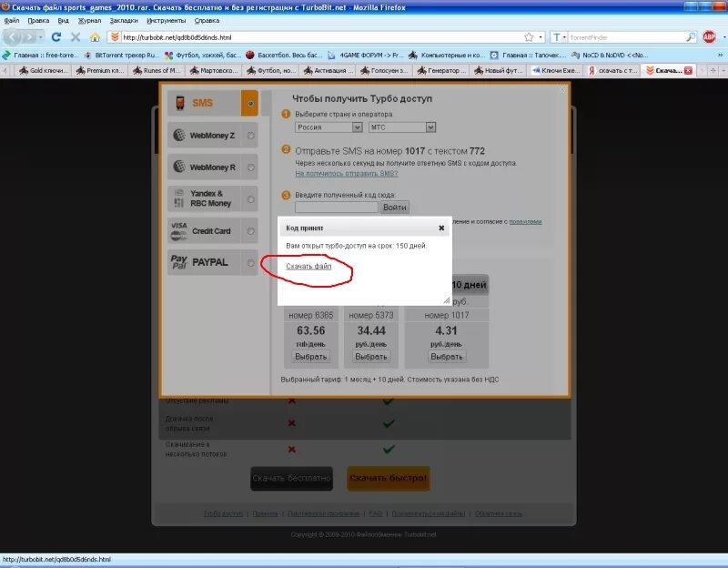
Task: Open the Файл menu
Action: pyautogui.click(x=12, y=20)
